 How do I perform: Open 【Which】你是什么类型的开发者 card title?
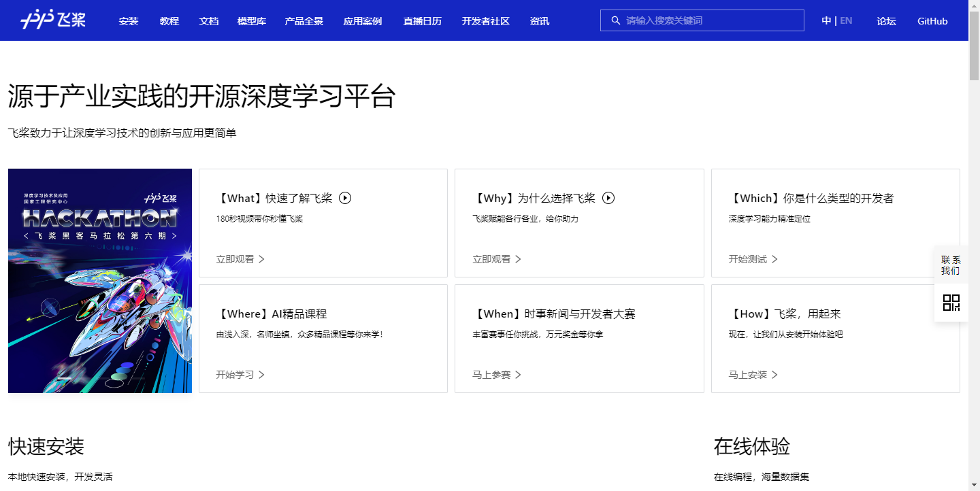pyautogui.click(x=811, y=199)
